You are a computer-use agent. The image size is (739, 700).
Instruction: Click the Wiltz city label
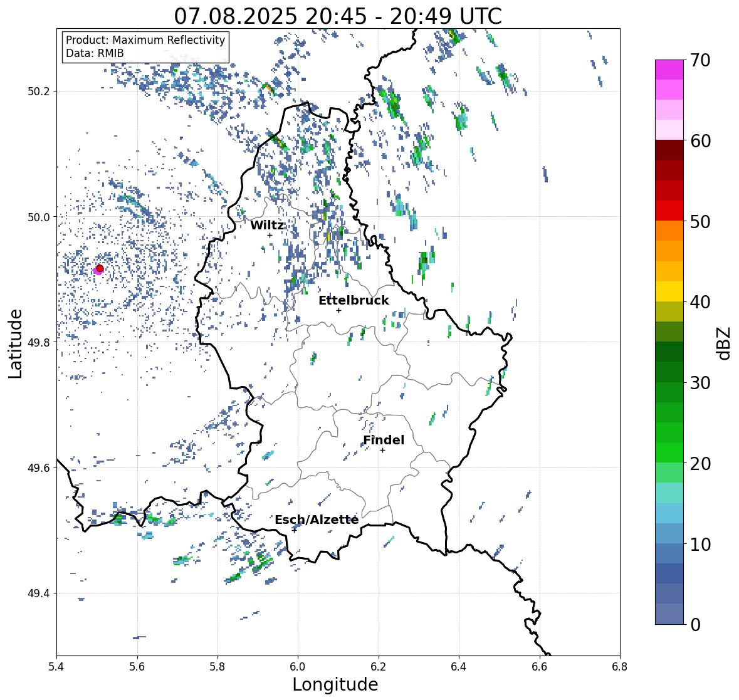(x=267, y=225)
